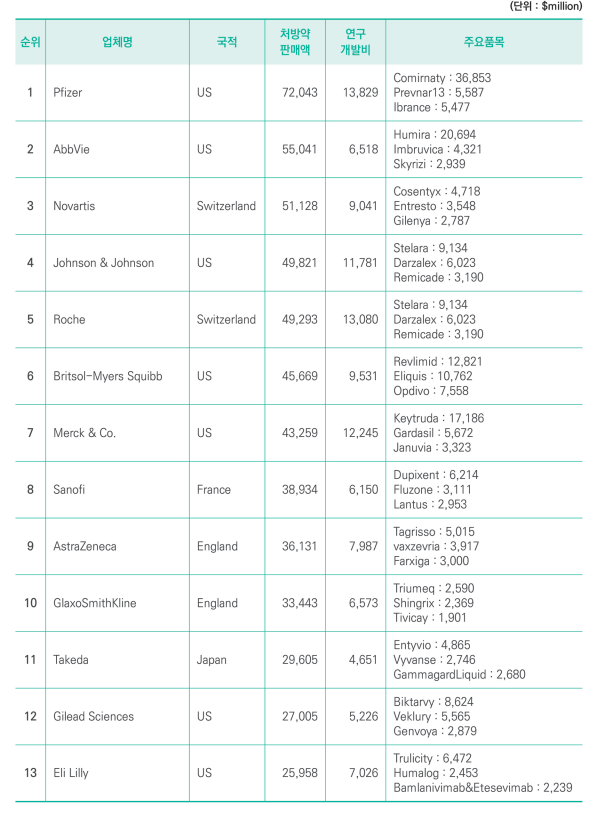Select Roche in the company column
This screenshot has width=600, height=821.
pos(70,320)
